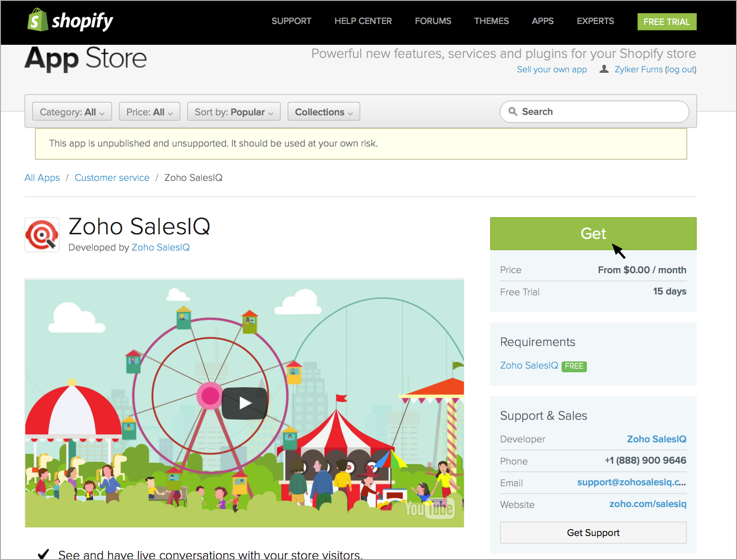Click the checkmark beside live conversations text
The image size is (737, 560).
pos(43,554)
